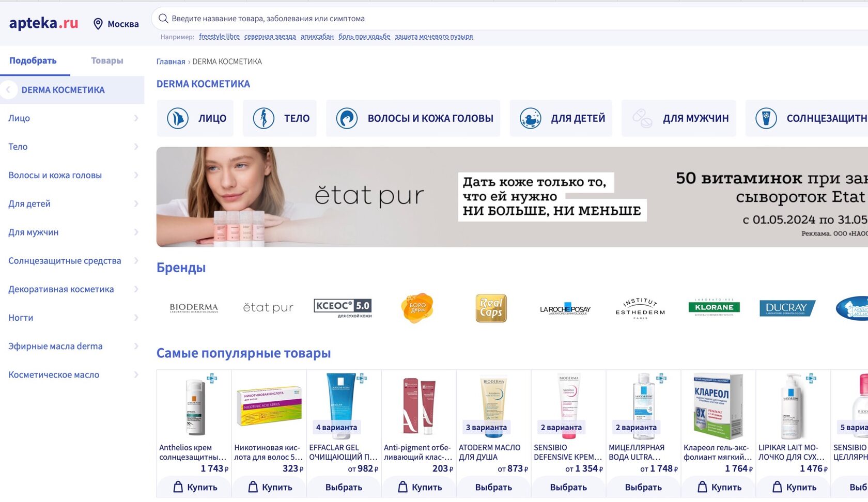Open Декоративная косметика sidebar item

tap(61, 289)
